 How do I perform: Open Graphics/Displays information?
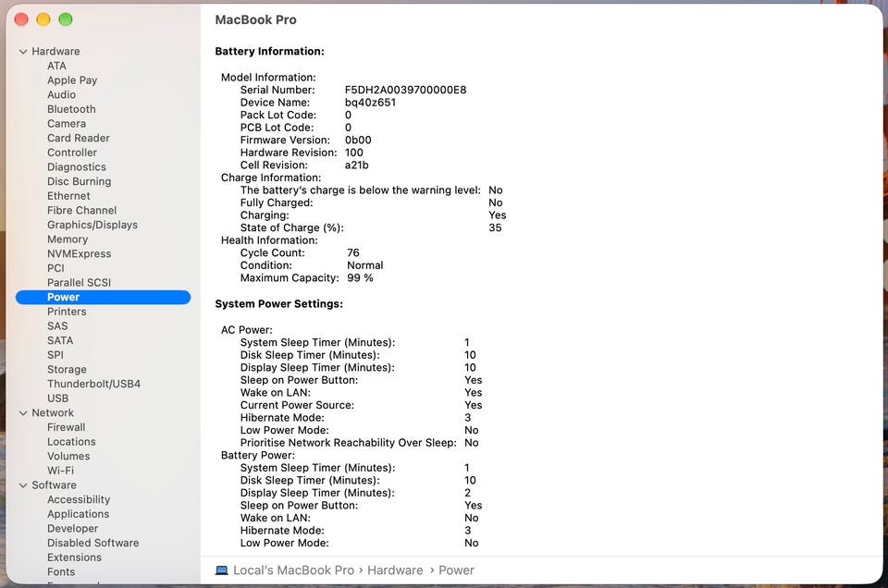(92, 225)
